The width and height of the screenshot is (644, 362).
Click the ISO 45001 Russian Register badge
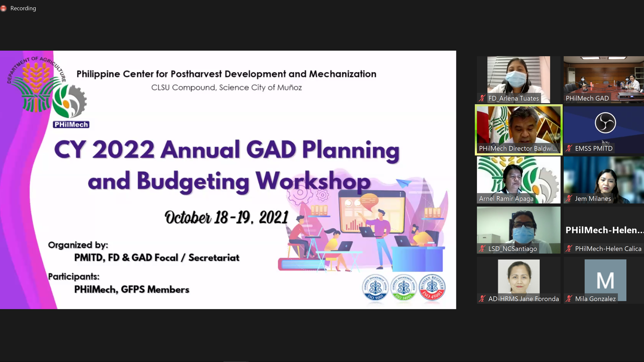[x=432, y=288]
